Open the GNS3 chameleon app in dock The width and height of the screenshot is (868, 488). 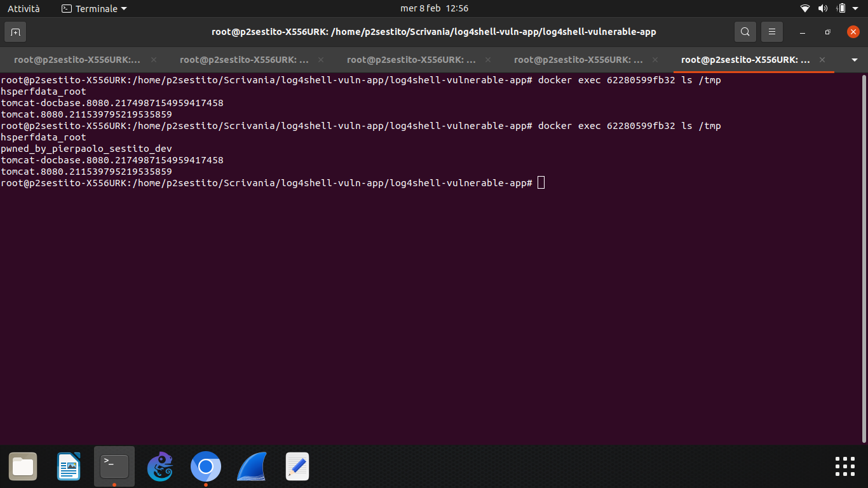[x=160, y=467]
